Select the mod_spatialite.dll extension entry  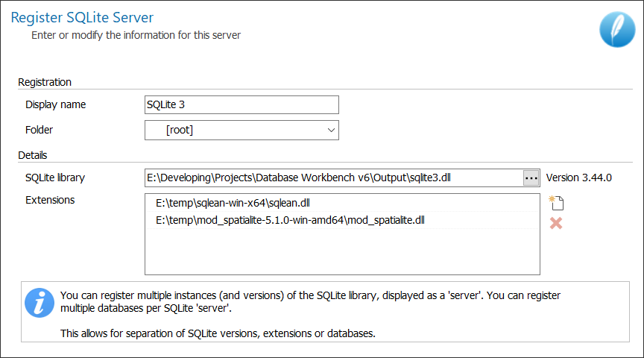coord(342,220)
